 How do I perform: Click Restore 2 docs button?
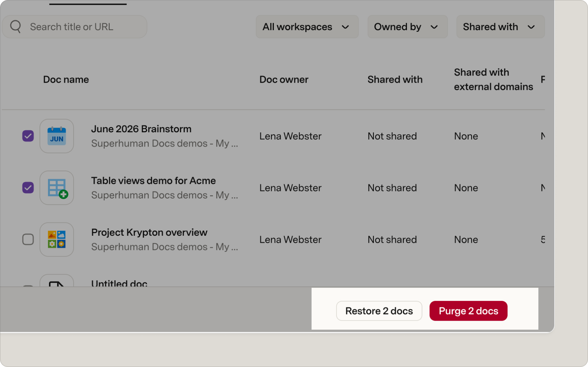[x=379, y=311]
